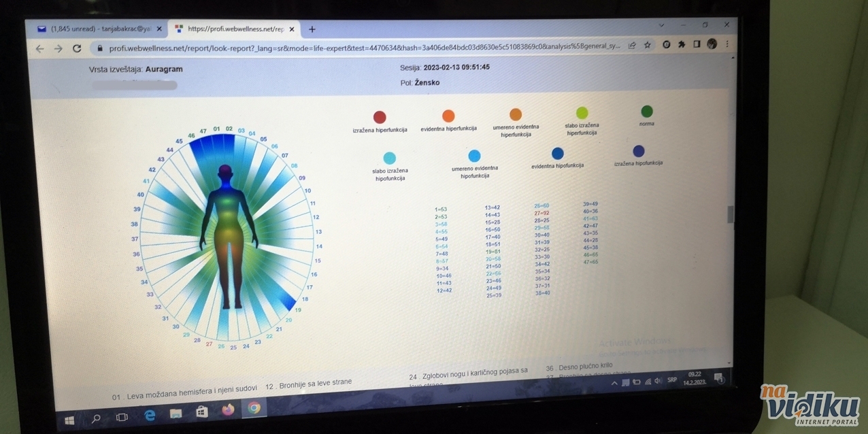Open the browser extensions puzzle icon
This screenshot has width=868, height=434.
click(682, 44)
